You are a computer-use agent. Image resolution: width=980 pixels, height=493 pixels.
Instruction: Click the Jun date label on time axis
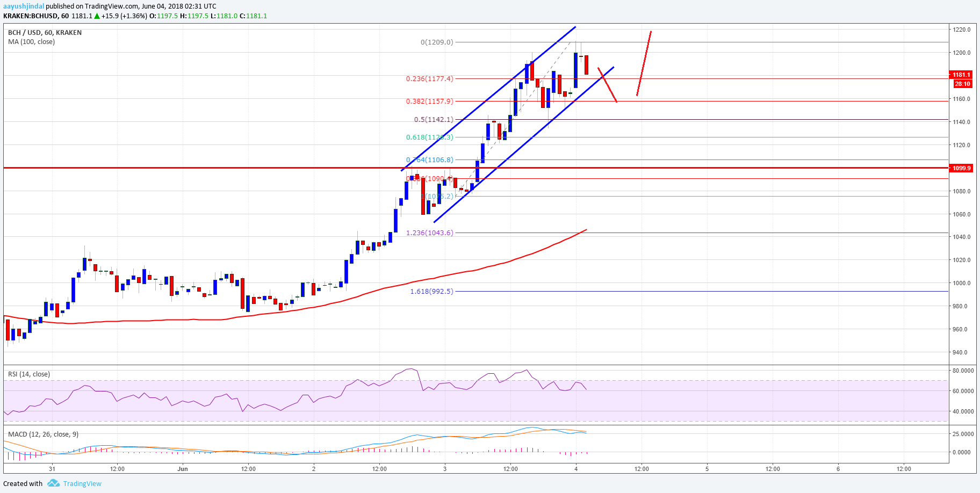click(183, 469)
